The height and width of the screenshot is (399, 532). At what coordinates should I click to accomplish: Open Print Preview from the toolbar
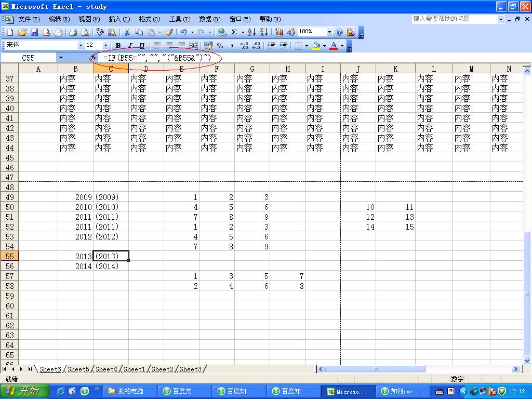[86, 32]
